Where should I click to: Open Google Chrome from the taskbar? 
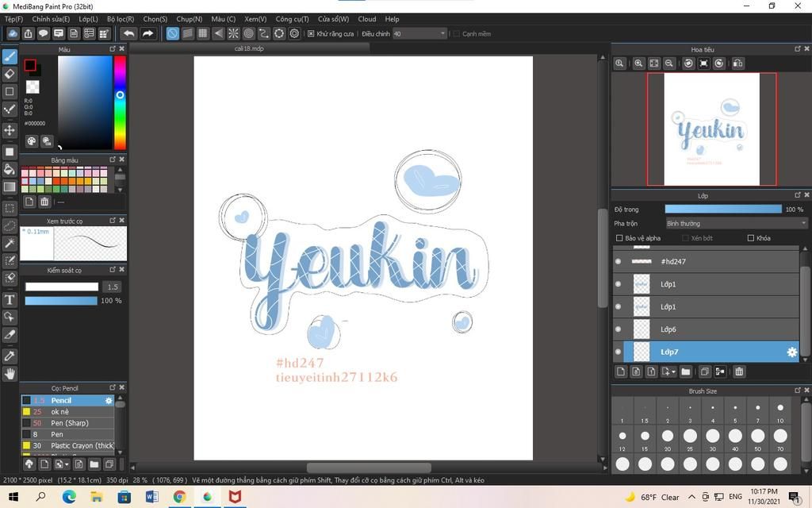click(179, 497)
